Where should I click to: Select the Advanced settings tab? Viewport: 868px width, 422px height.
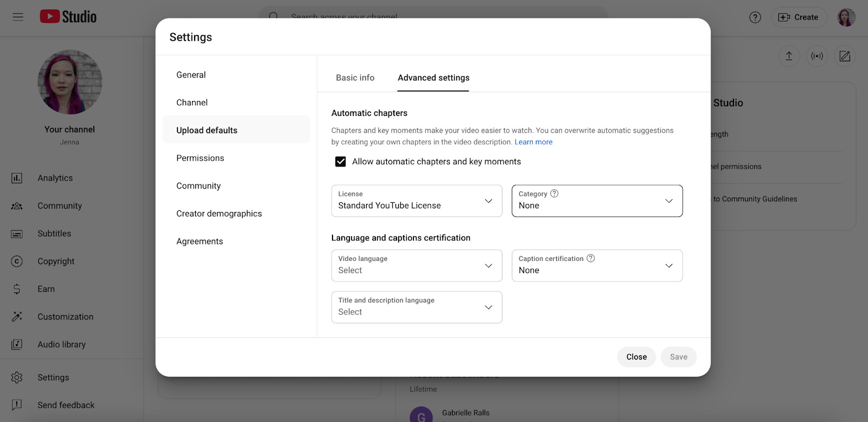click(x=433, y=78)
